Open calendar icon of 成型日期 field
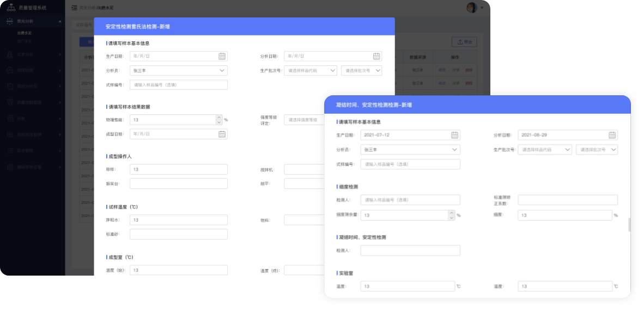 click(222, 134)
